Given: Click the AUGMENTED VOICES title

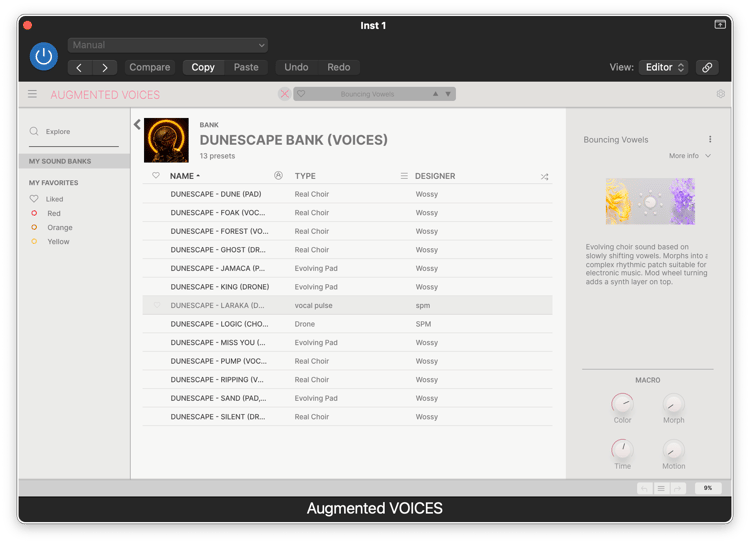Looking at the screenshot, I should (x=105, y=95).
